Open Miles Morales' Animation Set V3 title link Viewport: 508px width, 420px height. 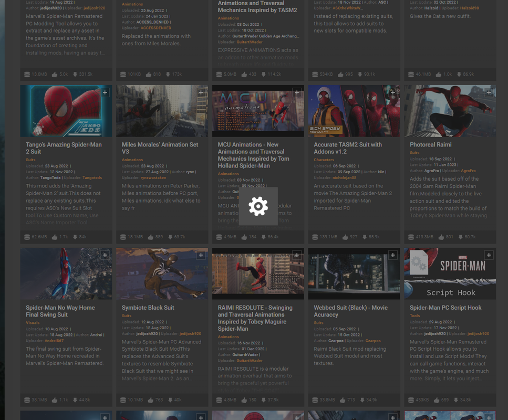tap(160, 148)
